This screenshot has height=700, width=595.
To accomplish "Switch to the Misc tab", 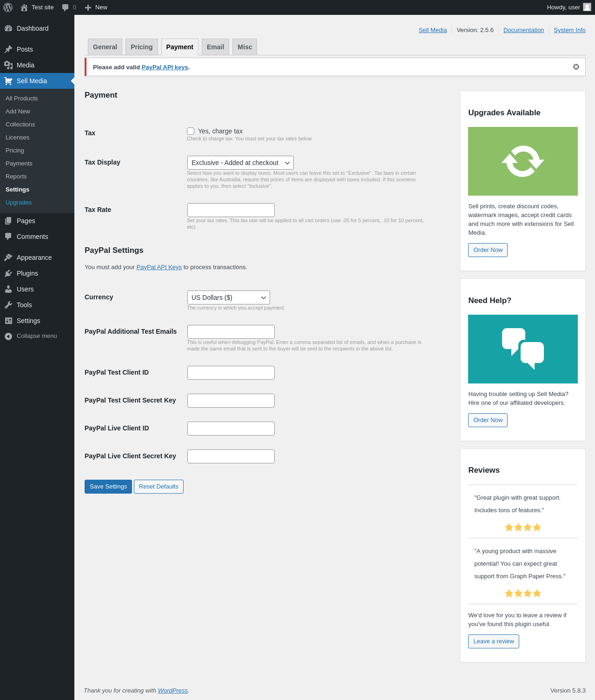I will coord(245,47).
